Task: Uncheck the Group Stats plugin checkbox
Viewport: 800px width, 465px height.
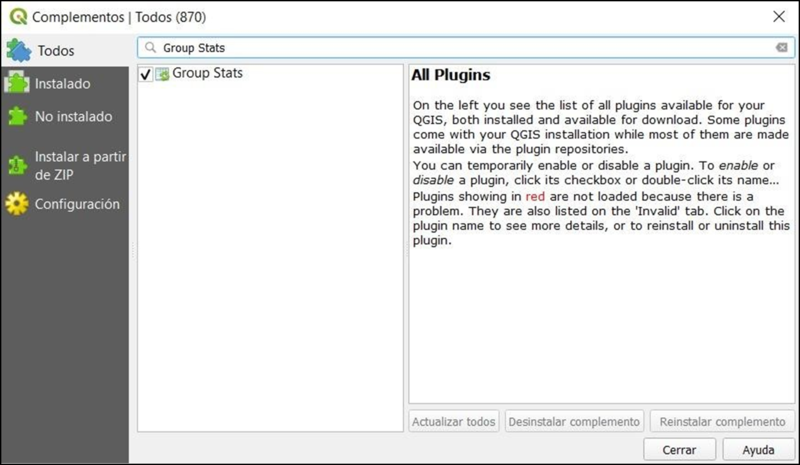Action: point(146,75)
